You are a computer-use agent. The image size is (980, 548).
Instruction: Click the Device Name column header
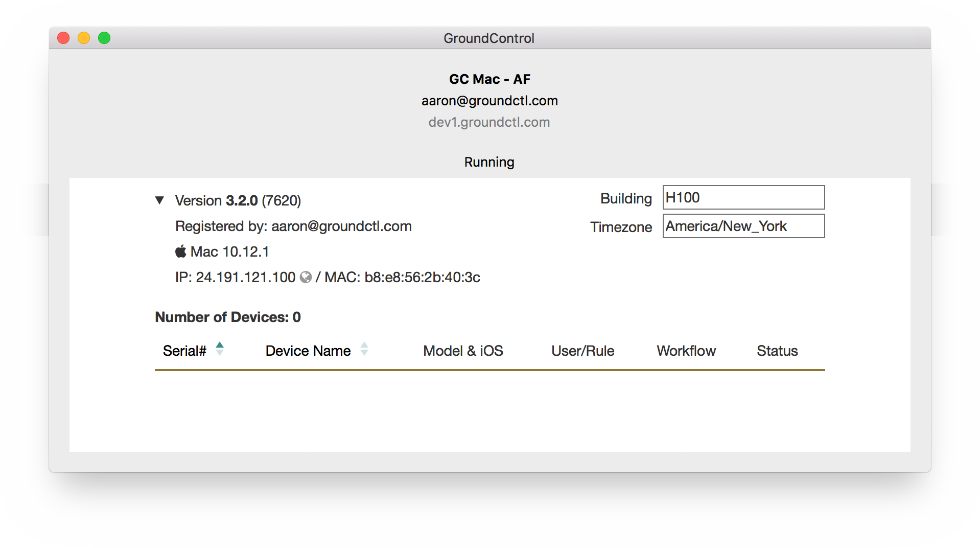pos(308,351)
